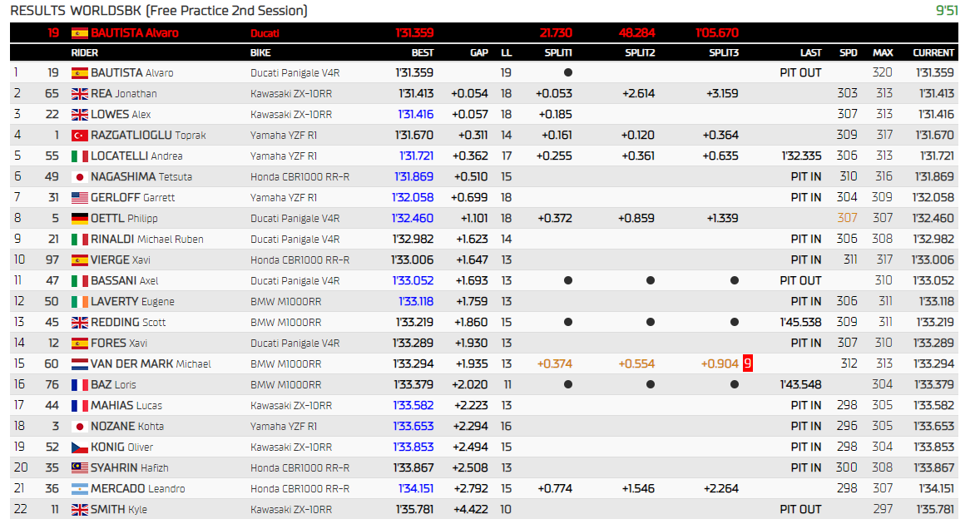Click the UK flag next to REDDING Scott
Image resolution: width=980 pixels, height=524 pixels.
tap(79, 322)
